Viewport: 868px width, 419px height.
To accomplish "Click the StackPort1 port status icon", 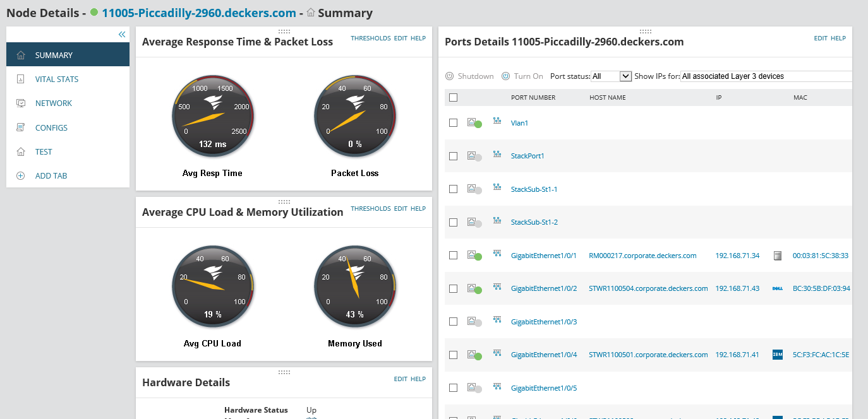I will click(x=474, y=156).
